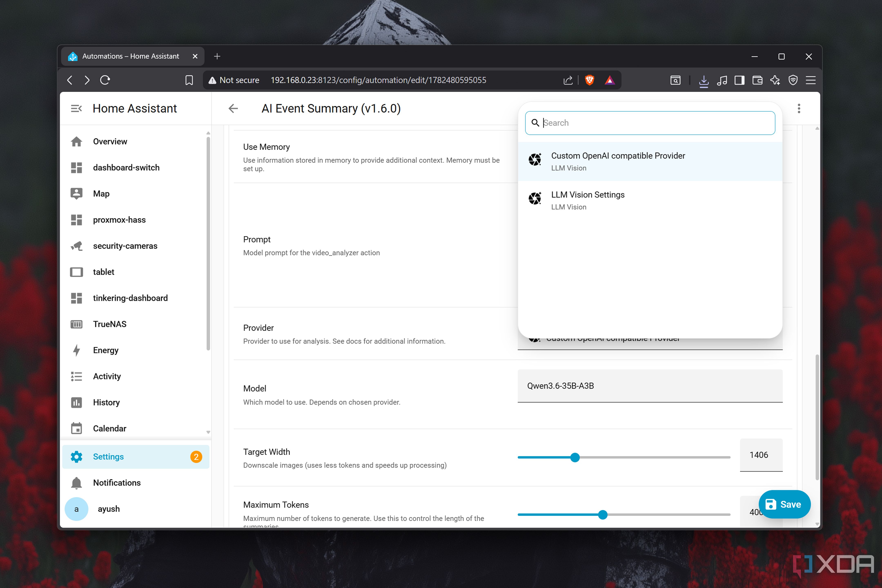
Task: Click the Activity list icon
Action: coord(77,376)
